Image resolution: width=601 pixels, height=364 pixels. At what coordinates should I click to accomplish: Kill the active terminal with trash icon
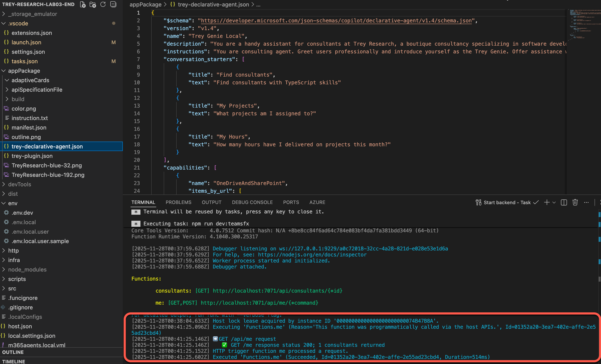coord(575,202)
